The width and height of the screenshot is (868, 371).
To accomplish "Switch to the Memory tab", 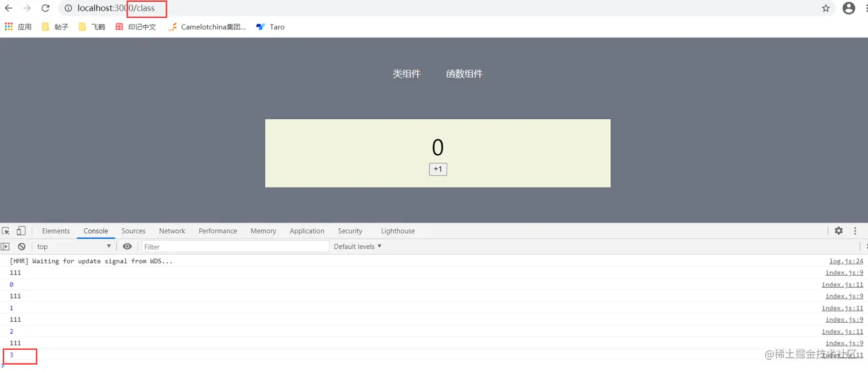I will click(263, 231).
